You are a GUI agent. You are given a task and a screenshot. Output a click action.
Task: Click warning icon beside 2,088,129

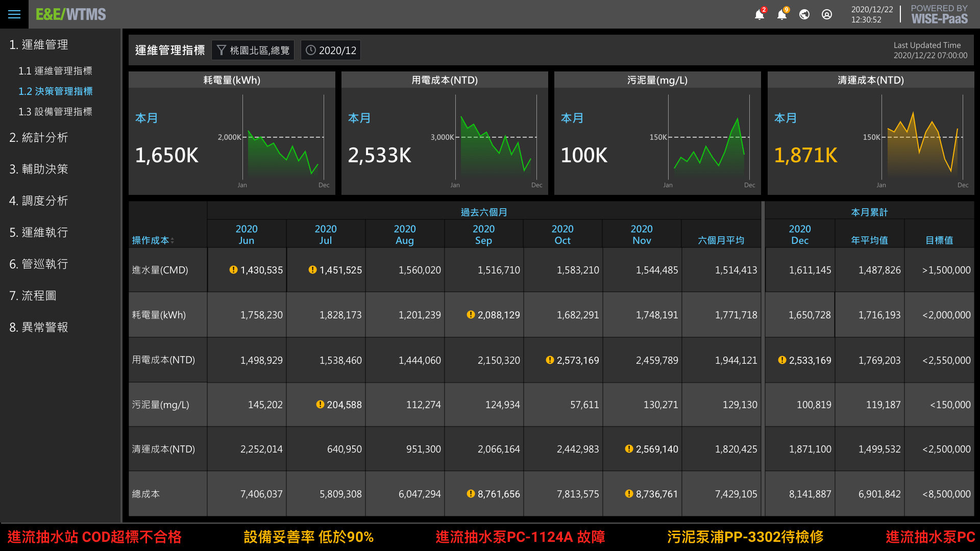tap(471, 314)
